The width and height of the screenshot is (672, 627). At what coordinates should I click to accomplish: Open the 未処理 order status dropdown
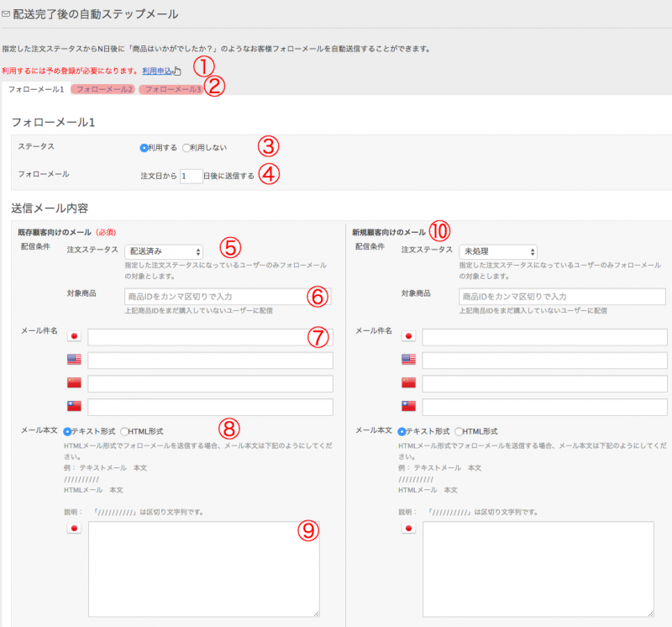[498, 251]
